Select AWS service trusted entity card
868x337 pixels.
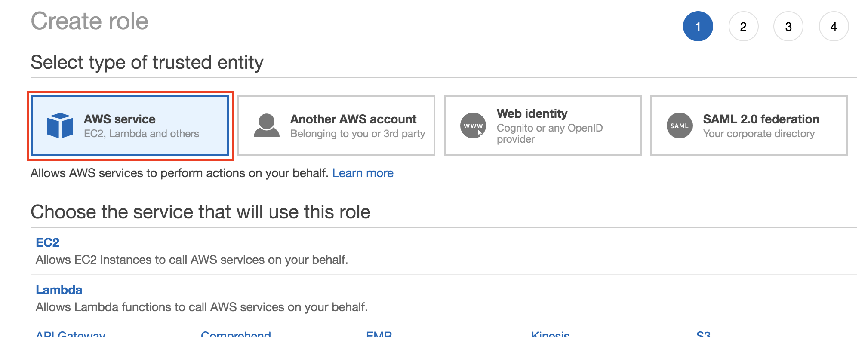click(x=130, y=126)
